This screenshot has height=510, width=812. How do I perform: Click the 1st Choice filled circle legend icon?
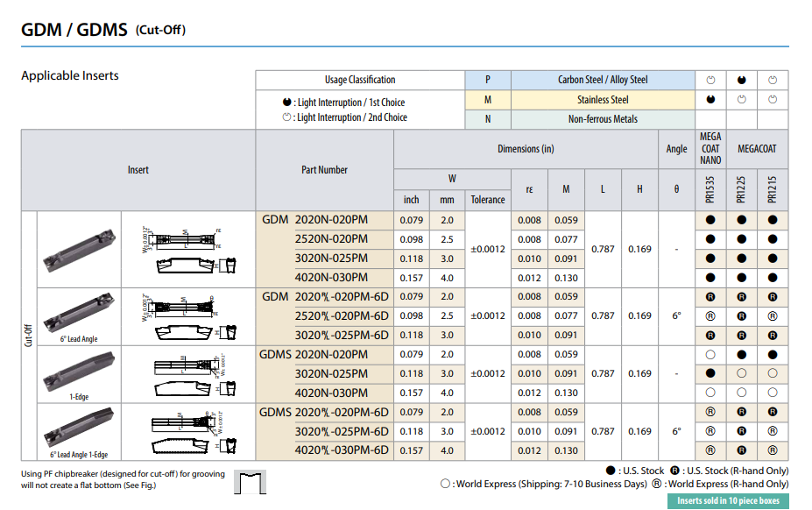tap(287, 103)
